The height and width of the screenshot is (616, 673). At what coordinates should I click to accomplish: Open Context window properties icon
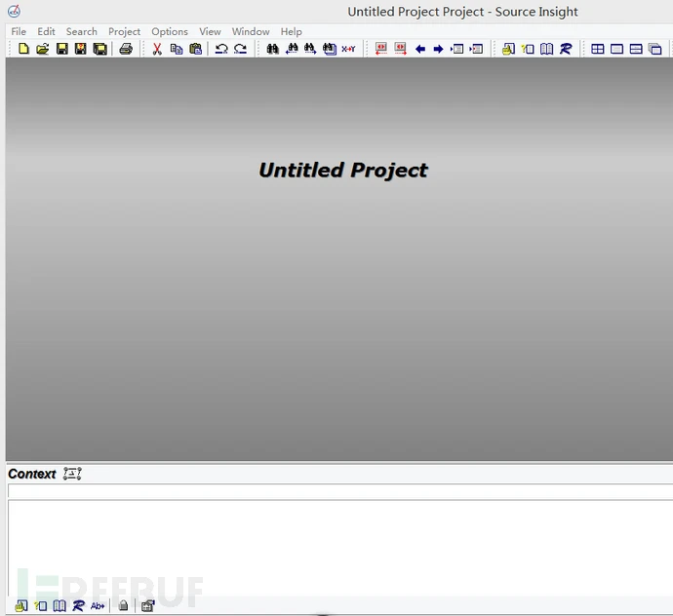(x=147, y=605)
